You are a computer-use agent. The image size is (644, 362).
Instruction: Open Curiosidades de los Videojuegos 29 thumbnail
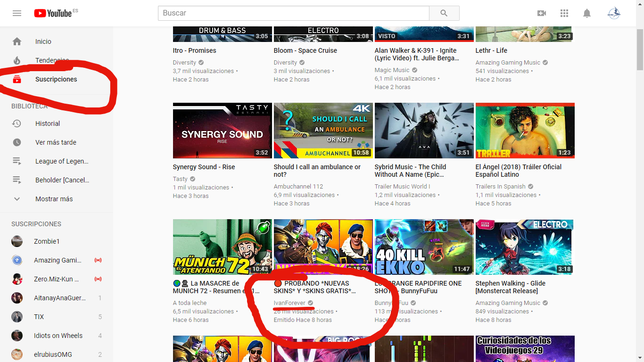coord(525,349)
